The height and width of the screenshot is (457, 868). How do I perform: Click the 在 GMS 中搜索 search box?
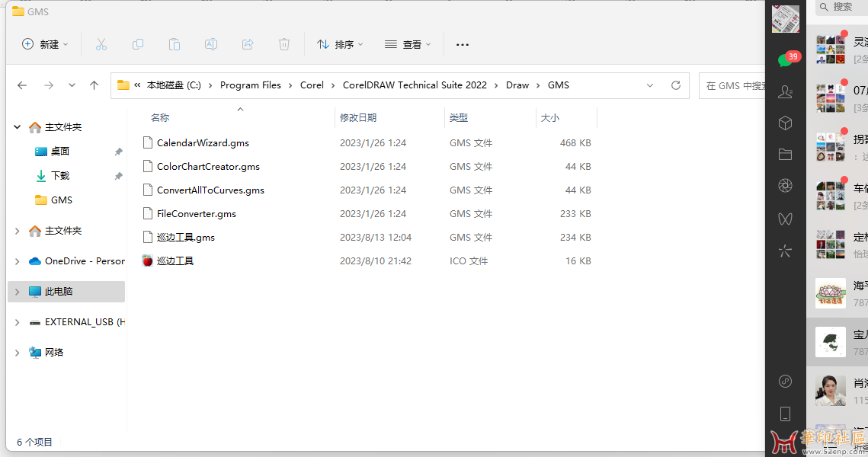[x=732, y=86]
